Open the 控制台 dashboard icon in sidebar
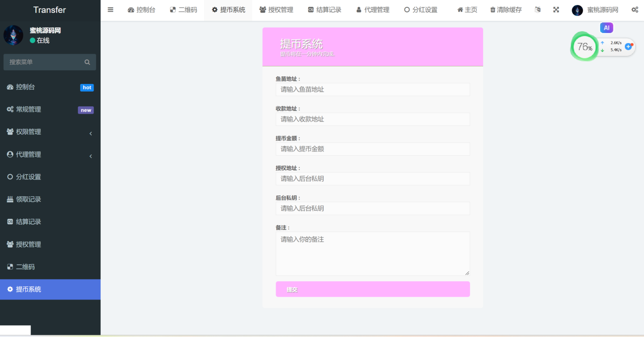Screen dimensions: 644x337 point(10,87)
